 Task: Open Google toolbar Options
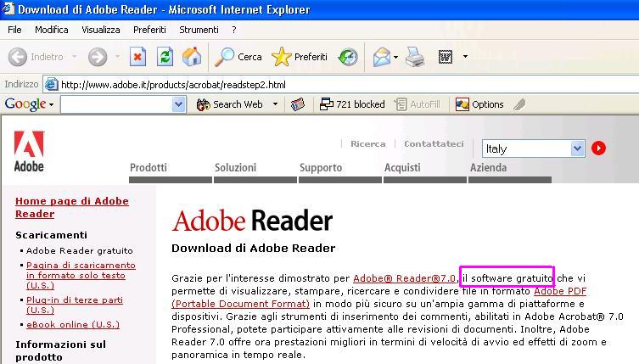tap(479, 104)
